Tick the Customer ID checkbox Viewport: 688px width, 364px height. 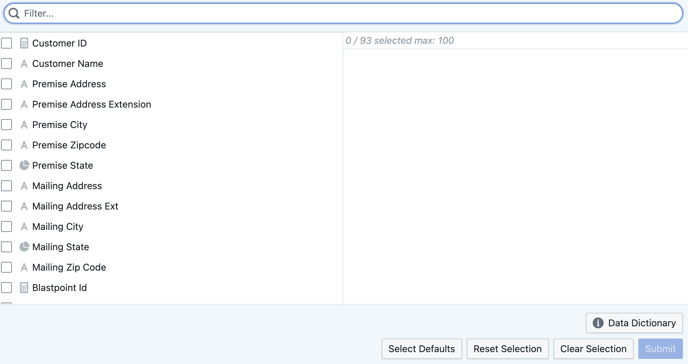point(7,43)
